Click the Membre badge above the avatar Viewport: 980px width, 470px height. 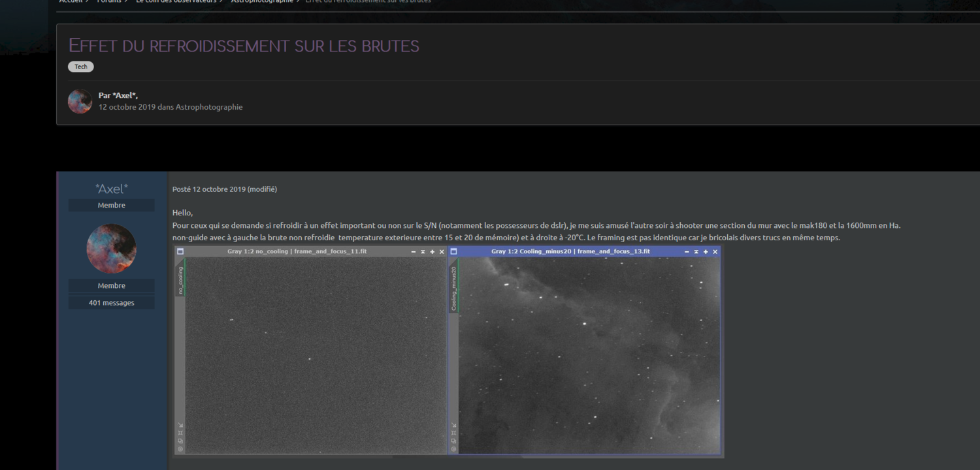click(x=112, y=205)
